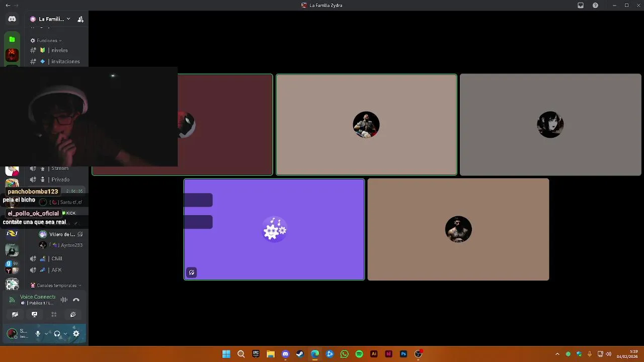Open Microsoft Edge from the taskbar
The height and width of the screenshot is (362, 644).
(x=315, y=354)
